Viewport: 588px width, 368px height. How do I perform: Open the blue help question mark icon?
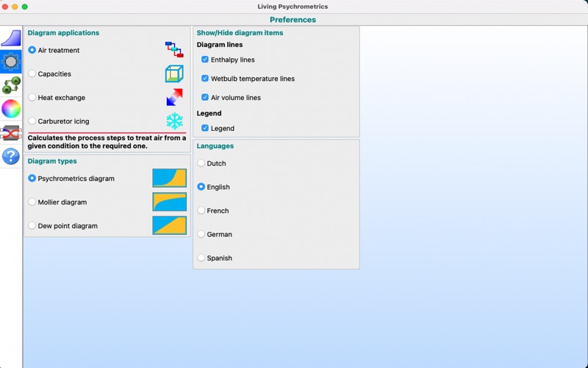(x=11, y=156)
